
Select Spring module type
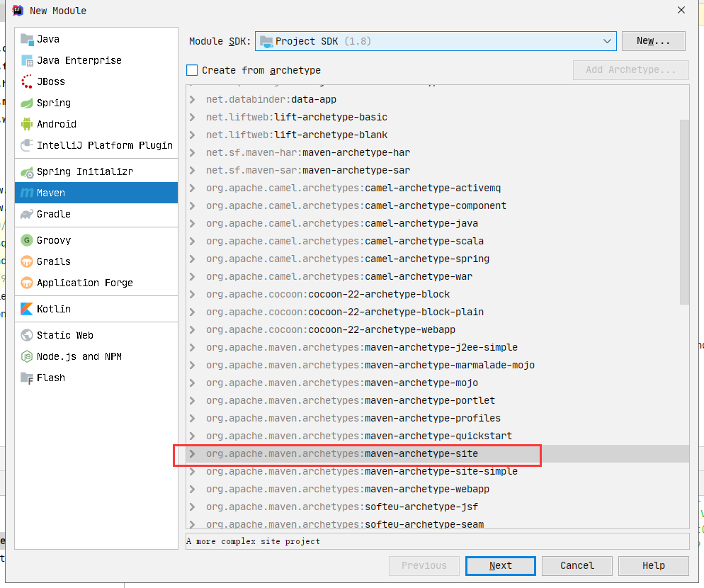click(96, 103)
